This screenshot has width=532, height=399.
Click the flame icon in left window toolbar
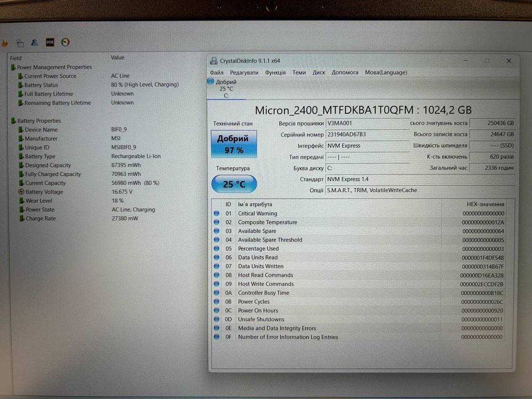click(x=5, y=43)
